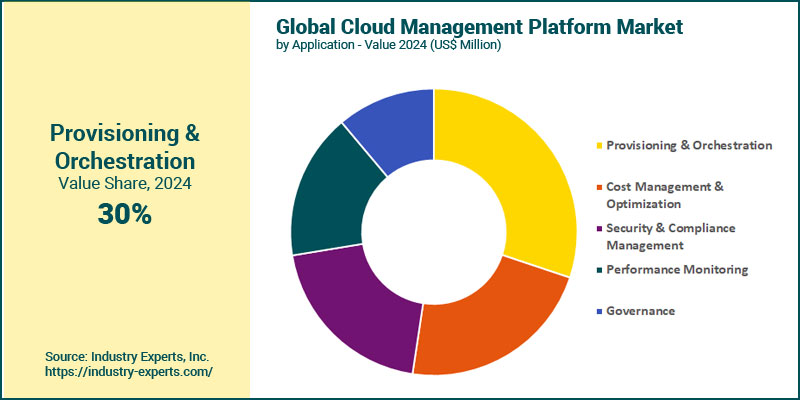
Task: Click the purple Security & Compliance legend marker
Action: click(x=600, y=228)
